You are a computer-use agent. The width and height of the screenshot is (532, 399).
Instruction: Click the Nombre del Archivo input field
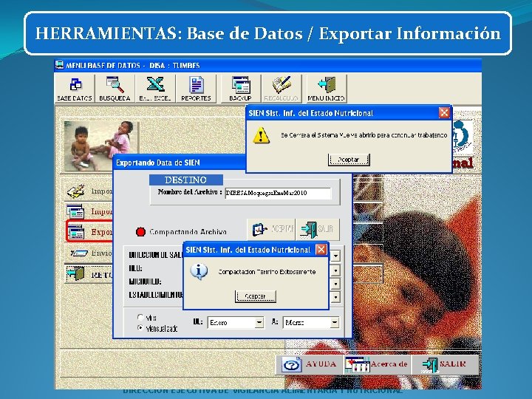point(278,193)
